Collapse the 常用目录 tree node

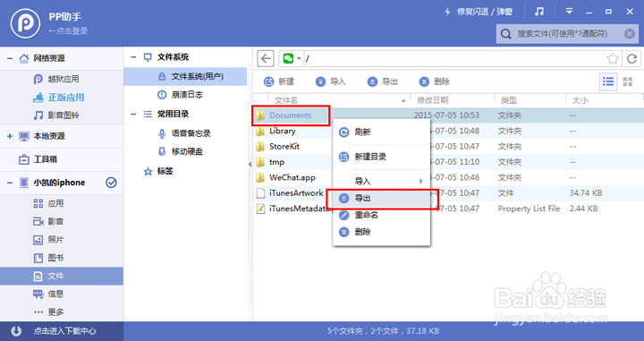click(x=133, y=115)
